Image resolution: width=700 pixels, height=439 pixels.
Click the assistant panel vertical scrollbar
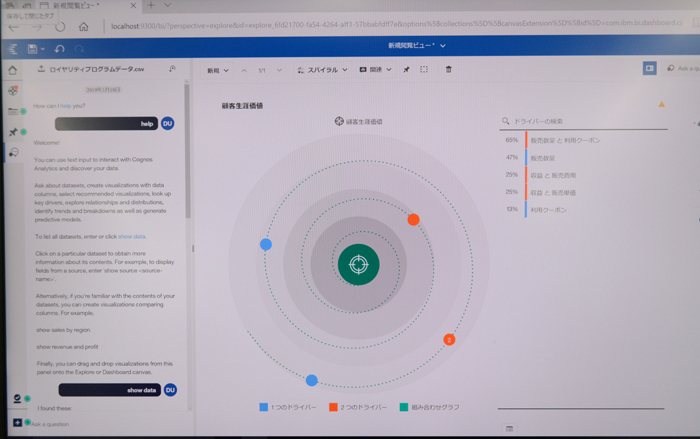point(188,152)
